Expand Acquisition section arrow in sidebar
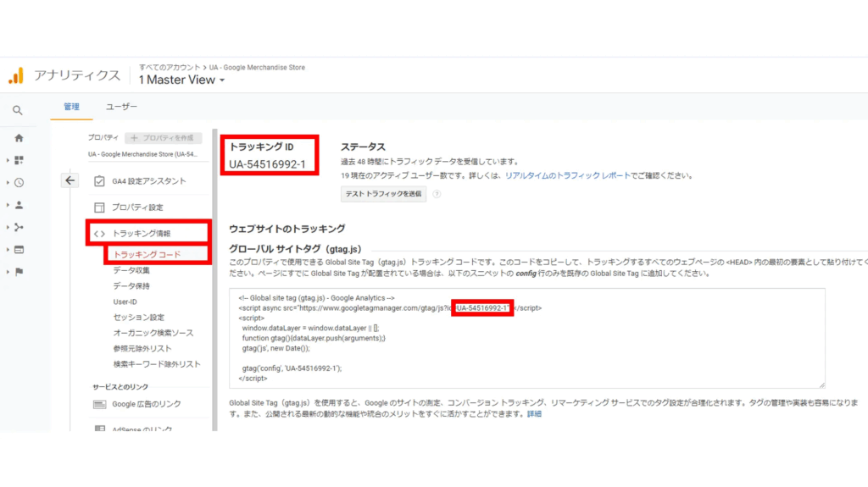 click(8, 228)
